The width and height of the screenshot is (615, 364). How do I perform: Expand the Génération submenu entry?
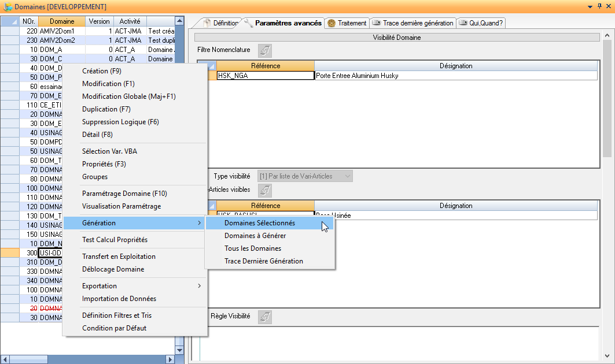point(134,223)
